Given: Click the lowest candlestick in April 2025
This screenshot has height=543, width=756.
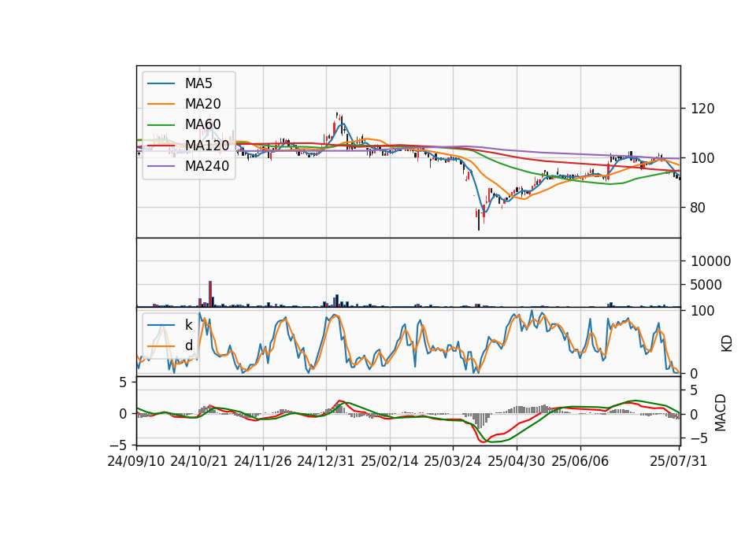Looking at the screenshot, I should [x=479, y=220].
